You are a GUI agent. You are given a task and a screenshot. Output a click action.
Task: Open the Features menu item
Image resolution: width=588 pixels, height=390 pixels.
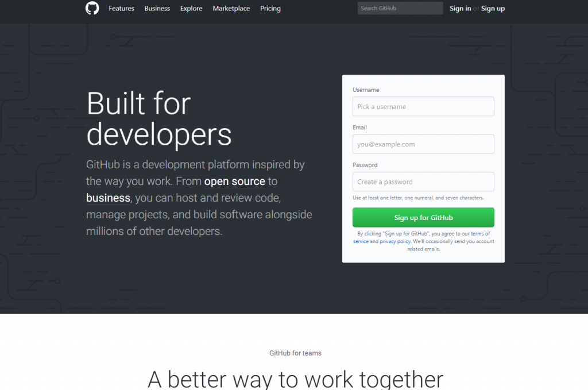pos(122,8)
